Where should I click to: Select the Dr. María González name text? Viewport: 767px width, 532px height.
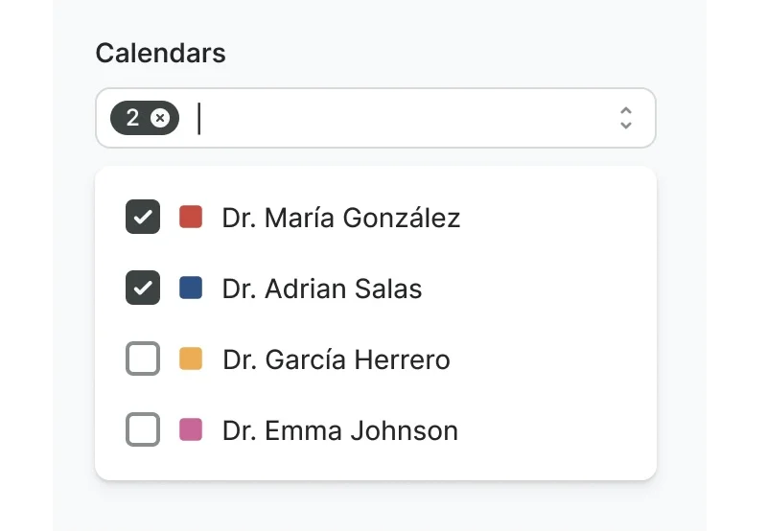[x=341, y=218]
